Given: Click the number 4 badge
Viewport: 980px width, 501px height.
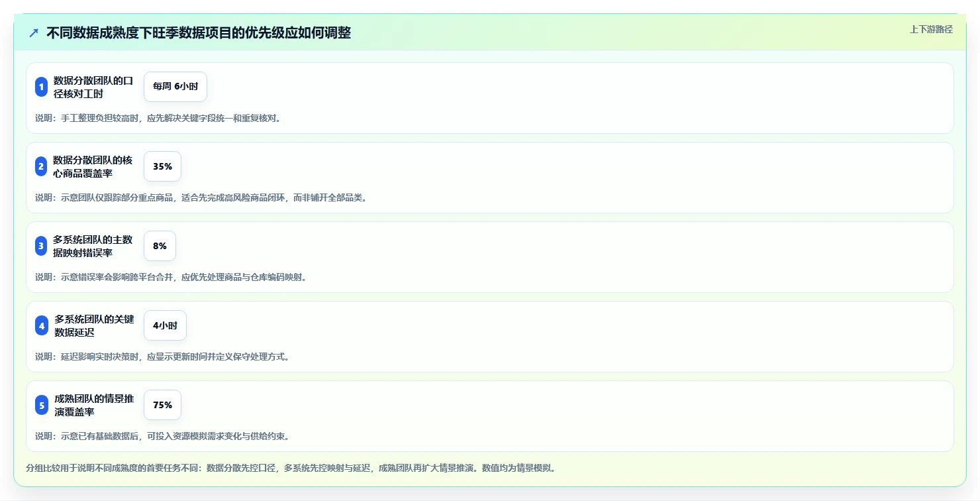Looking at the screenshot, I should point(42,325).
